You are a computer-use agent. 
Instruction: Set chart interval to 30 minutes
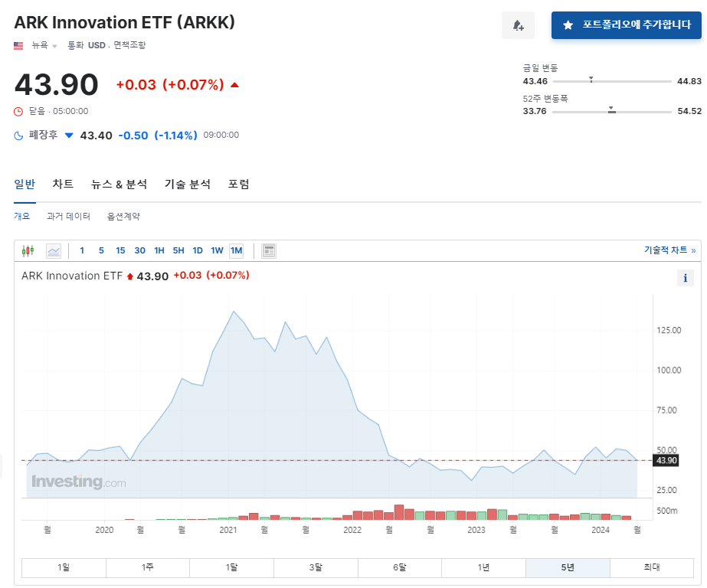[x=139, y=250]
